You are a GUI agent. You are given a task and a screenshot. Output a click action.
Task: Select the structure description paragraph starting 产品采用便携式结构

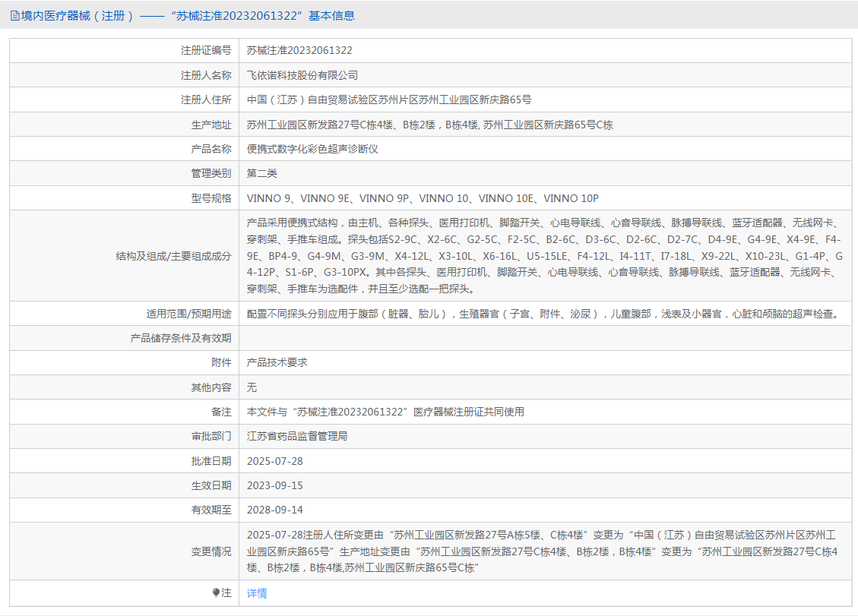pos(544,255)
